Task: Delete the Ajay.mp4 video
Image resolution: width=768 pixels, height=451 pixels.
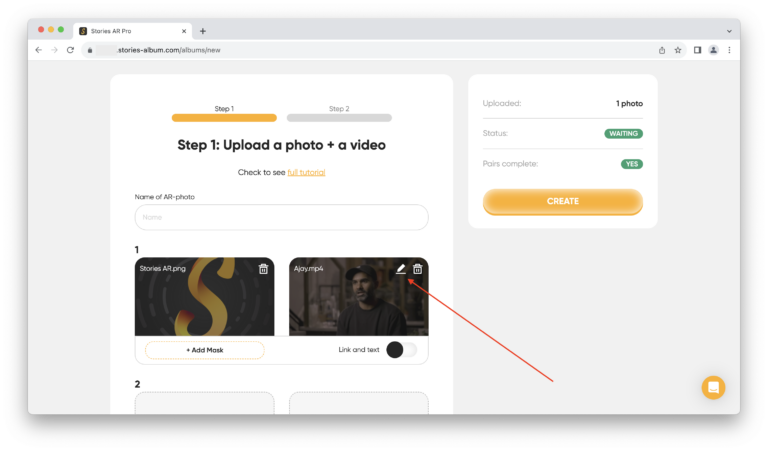Action: coord(417,269)
